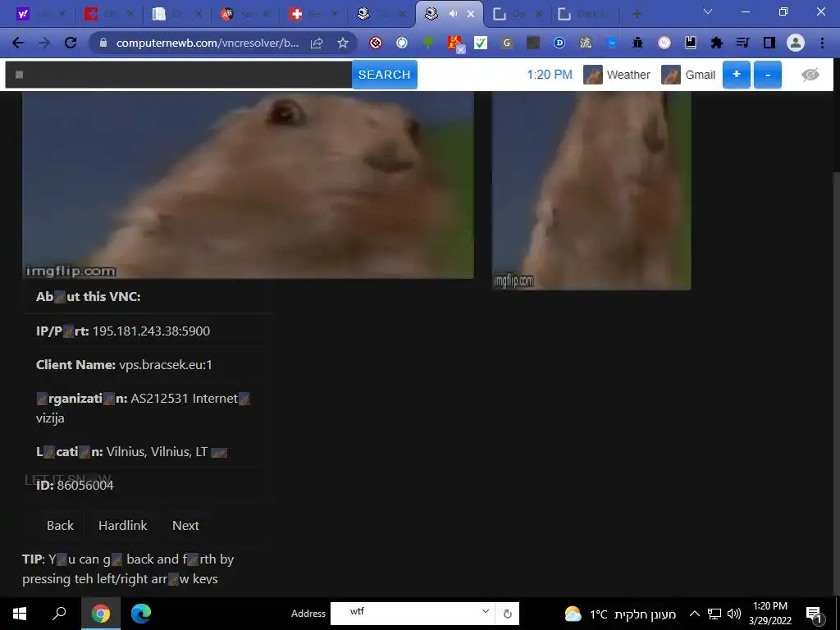
Task: Open the Extensions puzzle piece menu
Action: [x=717, y=43]
